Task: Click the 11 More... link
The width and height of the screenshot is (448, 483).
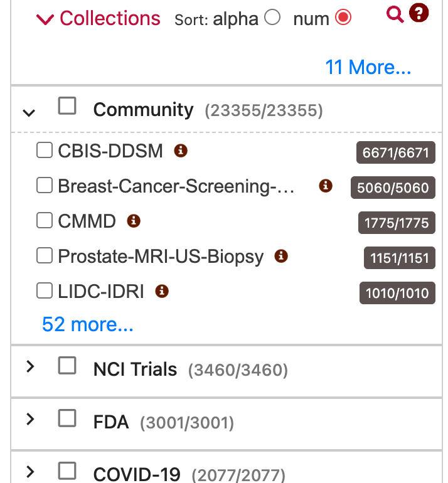Action: click(x=368, y=67)
